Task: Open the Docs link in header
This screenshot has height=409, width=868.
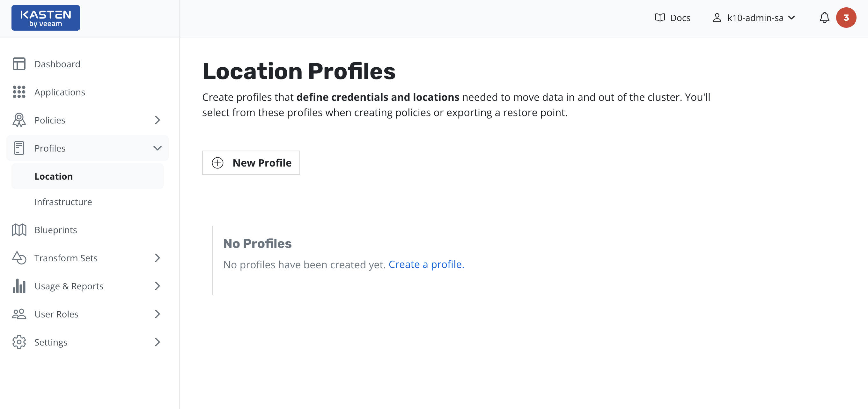Action: click(673, 18)
